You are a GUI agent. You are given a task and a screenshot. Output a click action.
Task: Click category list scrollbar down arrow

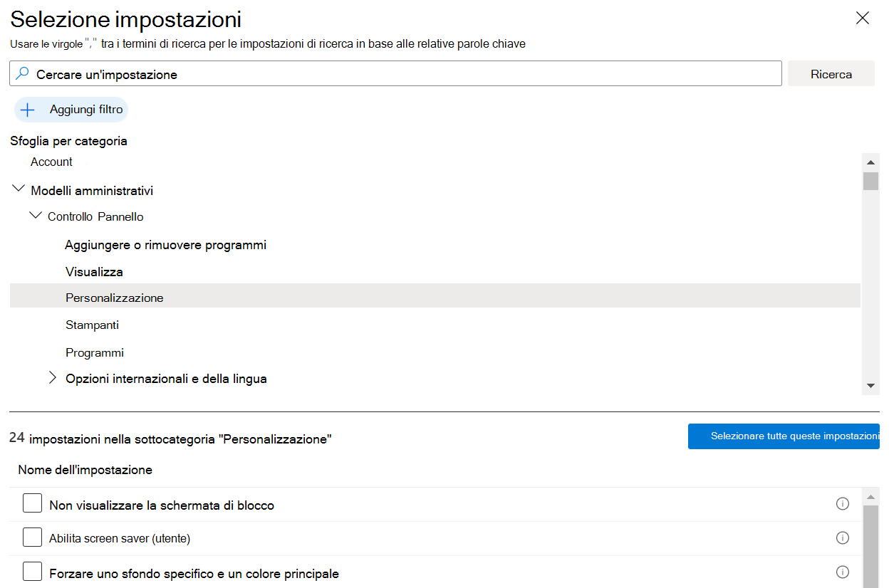coord(870,385)
